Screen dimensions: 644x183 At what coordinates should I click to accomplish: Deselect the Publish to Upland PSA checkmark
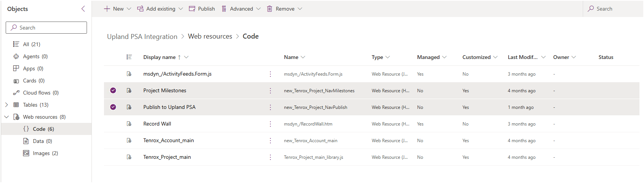113,107
